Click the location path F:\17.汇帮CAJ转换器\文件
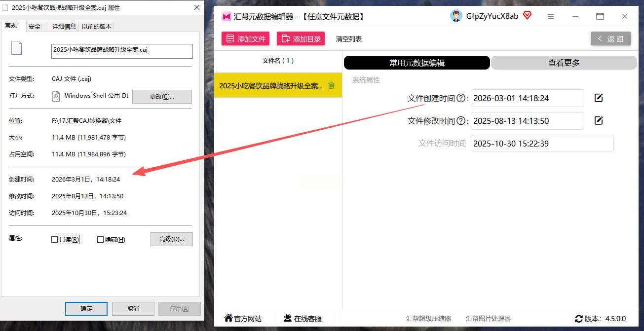 (x=86, y=121)
